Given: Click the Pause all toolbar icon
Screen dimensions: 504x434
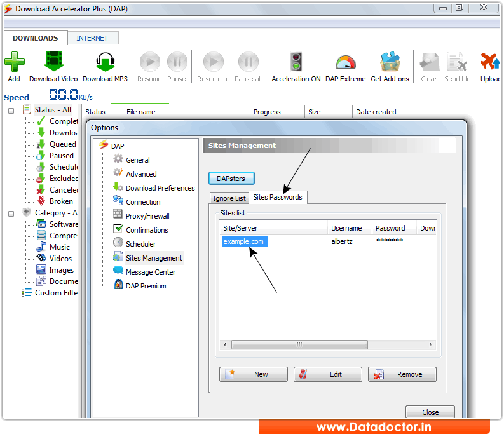Looking at the screenshot, I should tap(248, 62).
